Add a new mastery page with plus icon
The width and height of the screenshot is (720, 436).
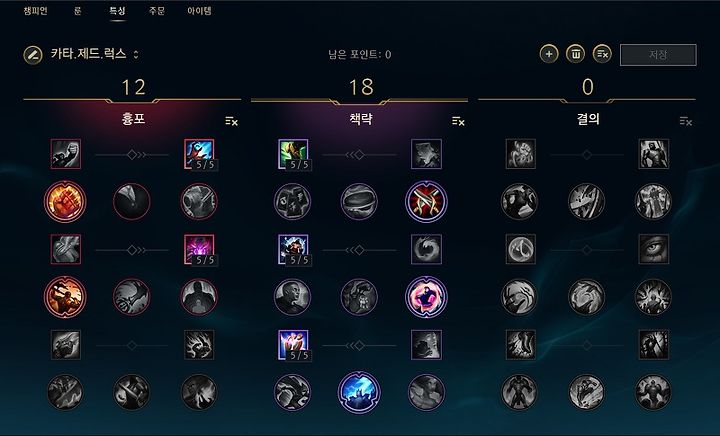point(549,54)
